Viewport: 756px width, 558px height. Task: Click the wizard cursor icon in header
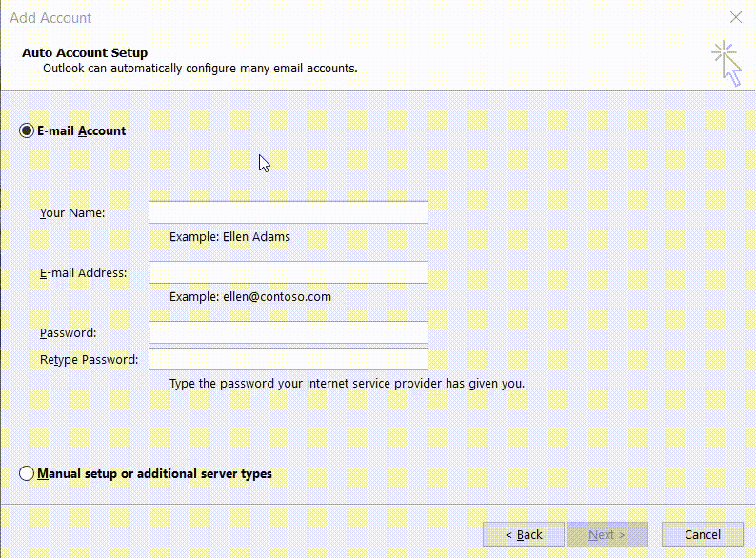[x=726, y=63]
